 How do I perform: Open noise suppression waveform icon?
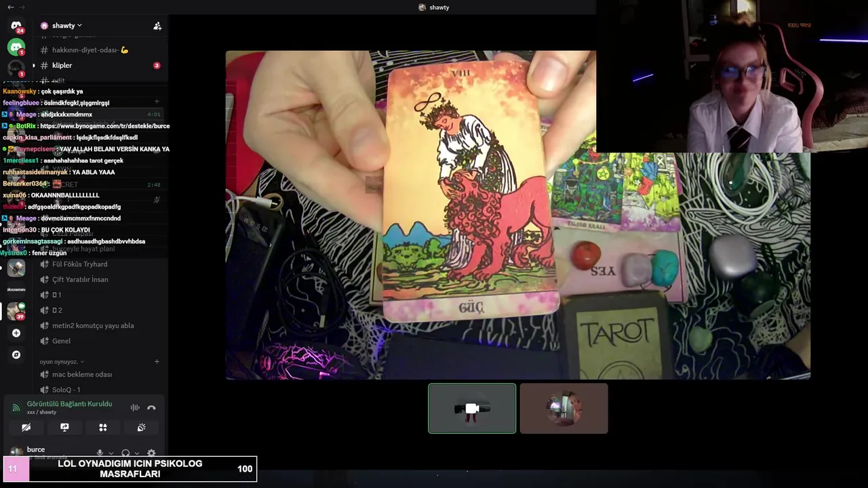(x=135, y=407)
